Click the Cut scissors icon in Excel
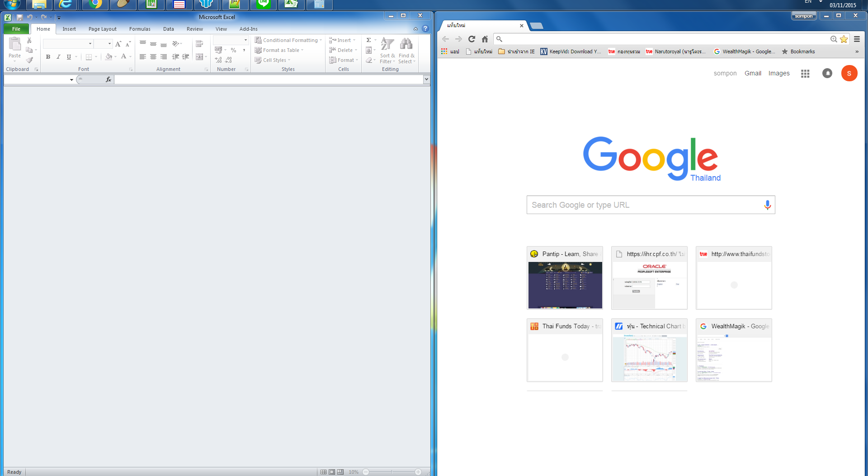Screen dimensions: 868x476 point(29,40)
